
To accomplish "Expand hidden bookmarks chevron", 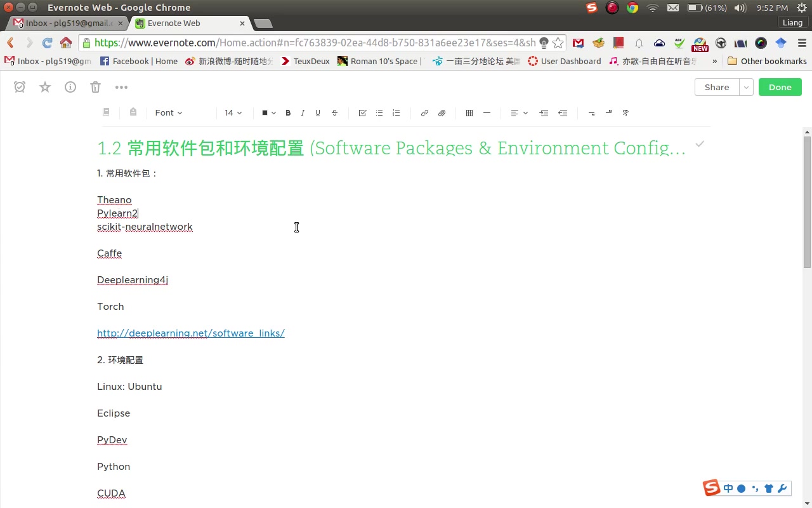I will (715, 61).
